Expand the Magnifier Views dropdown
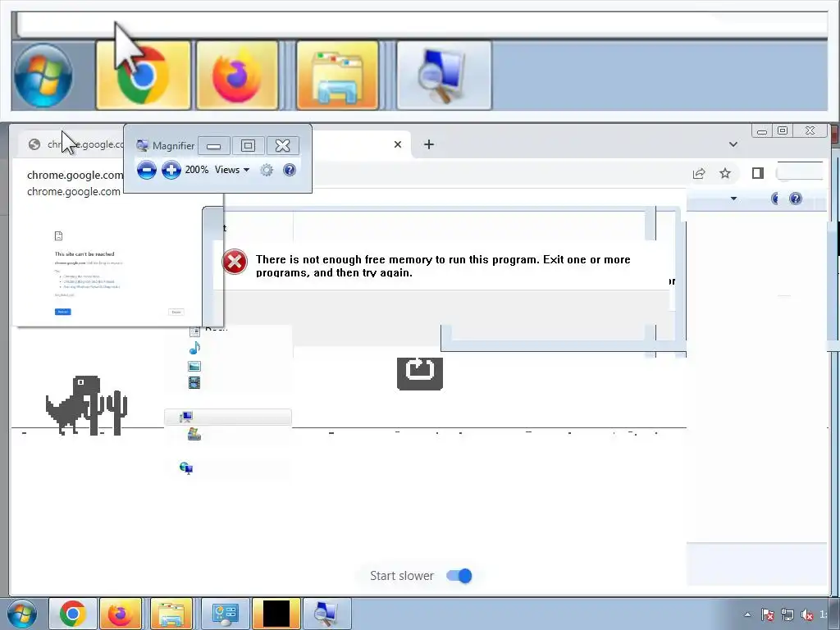Image resolution: width=840 pixels, height=630 pixels. [232, 170]
